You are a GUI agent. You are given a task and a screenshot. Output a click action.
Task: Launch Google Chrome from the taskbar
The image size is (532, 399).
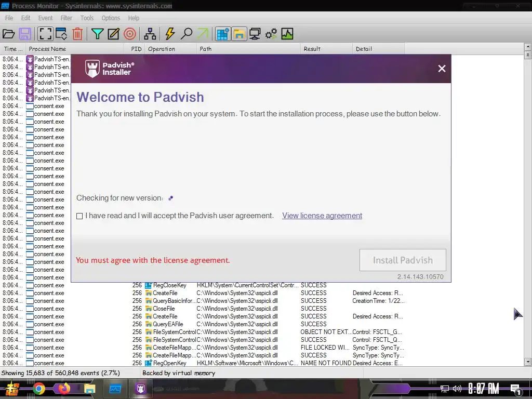(38, 389)
